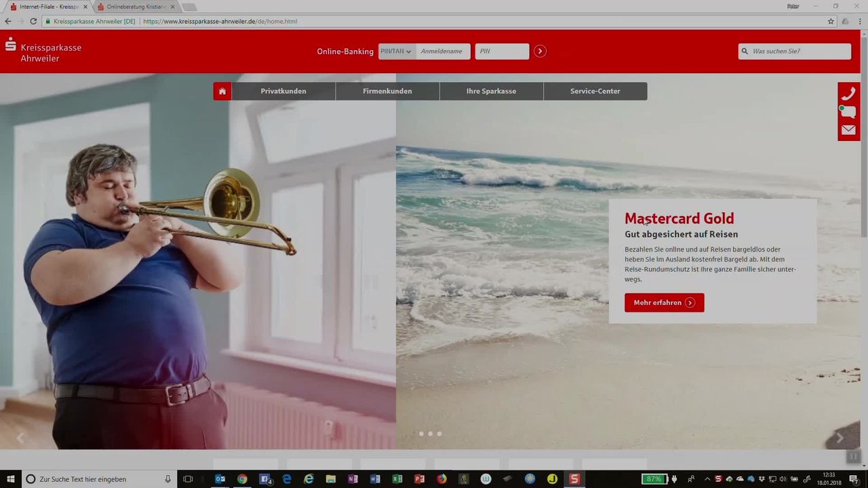Viewport: 868px width, 488px height.
Task: Open Microsoft Edge from taskbar
Action: tap(287, 479)
